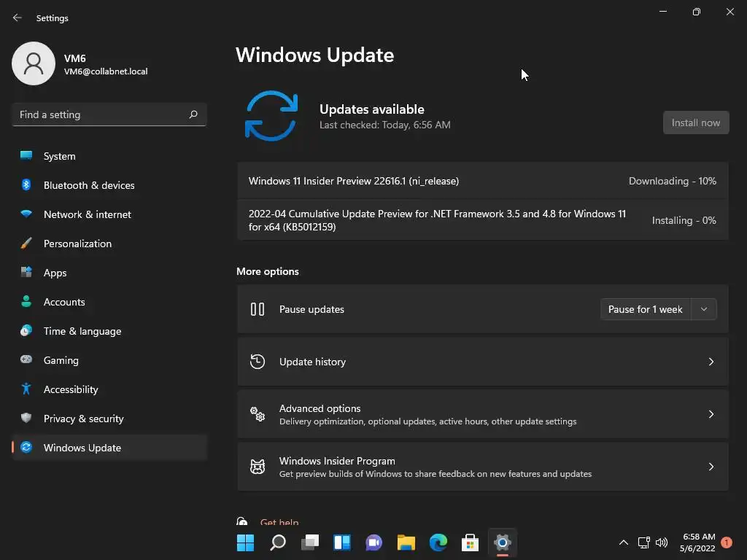The height and width of the screenshot is (560, 747).
Task: Click the Bluetooth icon in sidebar
Action: pyautogui.click(x=26, y=184)
